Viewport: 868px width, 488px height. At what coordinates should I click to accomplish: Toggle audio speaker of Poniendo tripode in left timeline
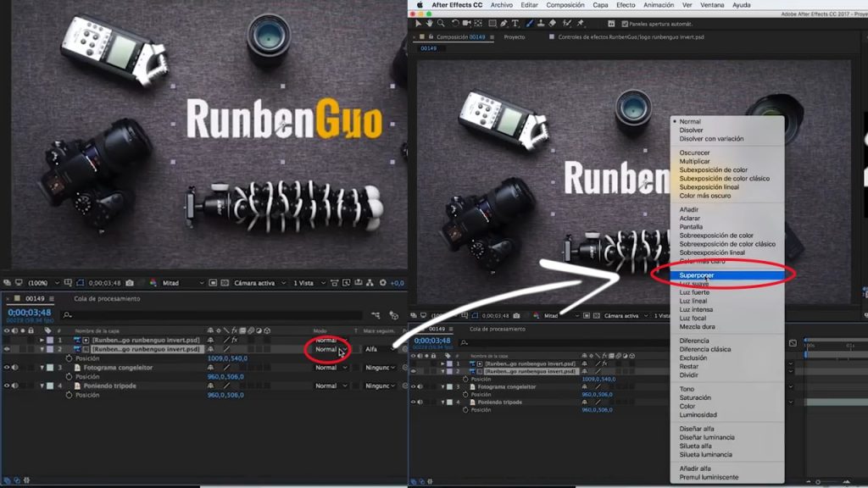[15, 385]
